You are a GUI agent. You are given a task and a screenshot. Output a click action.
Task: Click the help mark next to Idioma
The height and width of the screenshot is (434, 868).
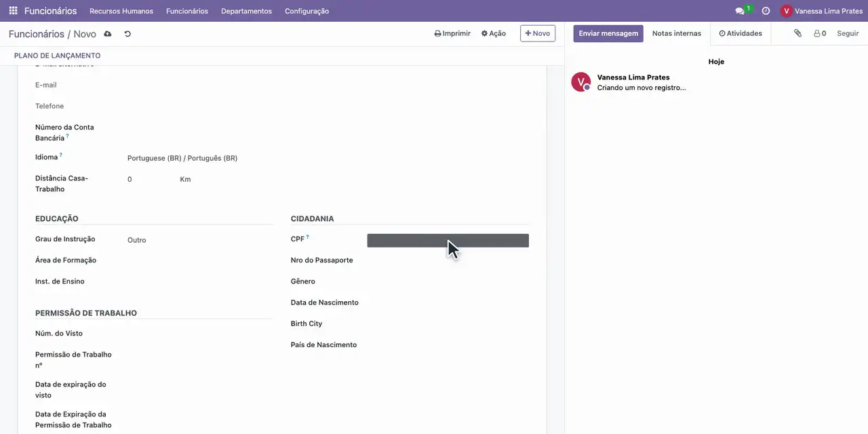(60, 155)
